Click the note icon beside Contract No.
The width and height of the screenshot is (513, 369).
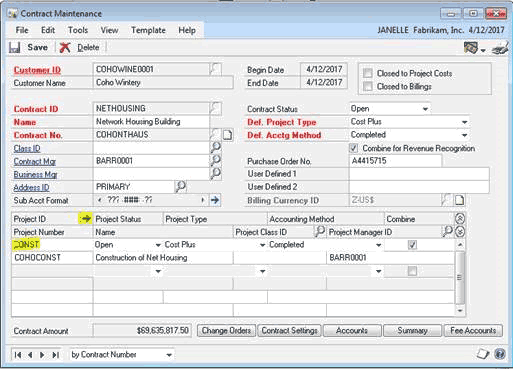click(x=228, y=135)
